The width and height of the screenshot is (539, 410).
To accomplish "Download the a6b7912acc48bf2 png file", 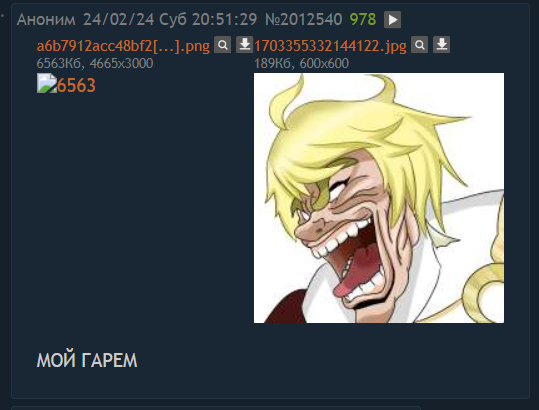I will click(244, 45).
